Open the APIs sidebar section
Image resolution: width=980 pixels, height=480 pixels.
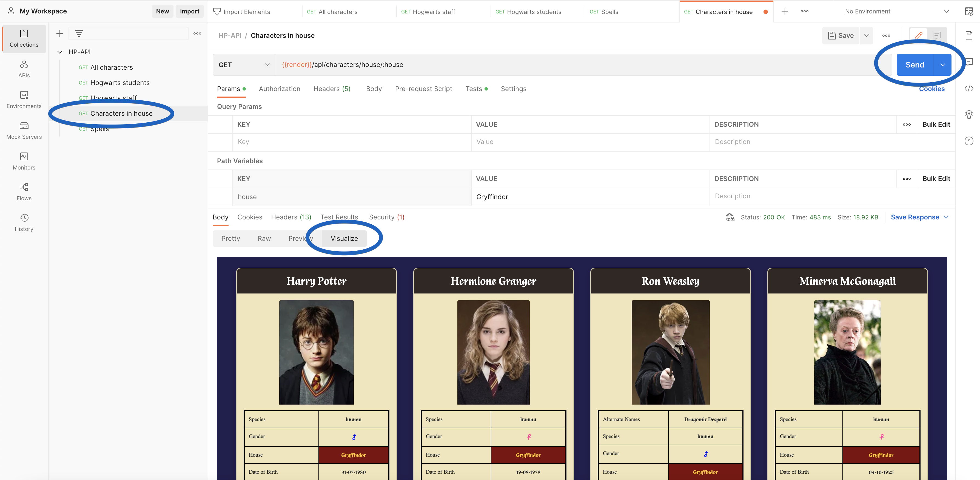pos(24,69)
